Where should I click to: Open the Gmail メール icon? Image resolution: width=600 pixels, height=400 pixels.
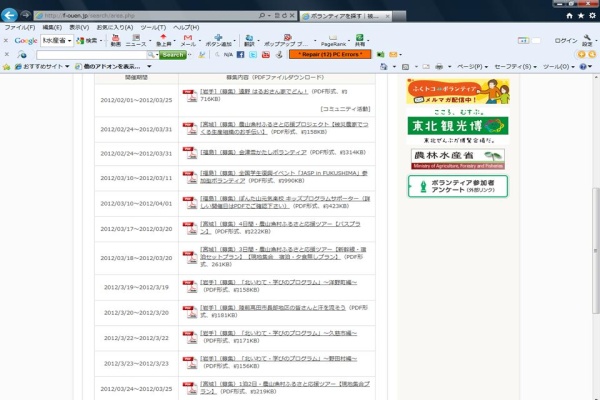[188, 40]
